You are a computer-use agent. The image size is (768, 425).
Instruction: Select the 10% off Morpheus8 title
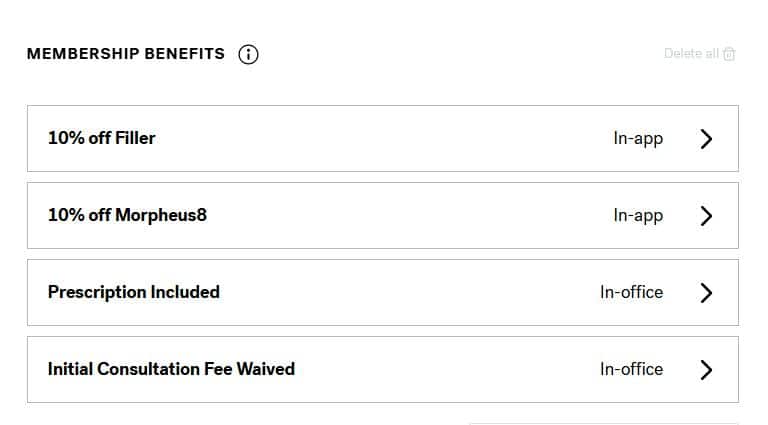tap(127, 215)
